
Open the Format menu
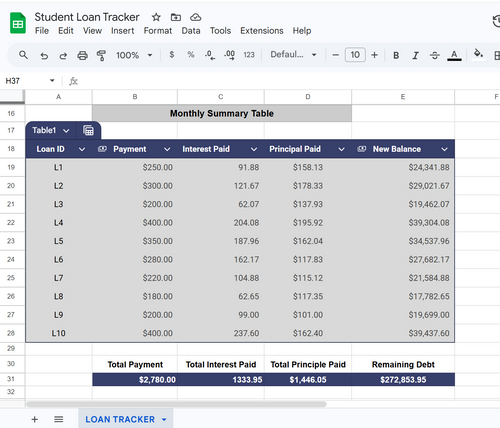pos(158,31)
